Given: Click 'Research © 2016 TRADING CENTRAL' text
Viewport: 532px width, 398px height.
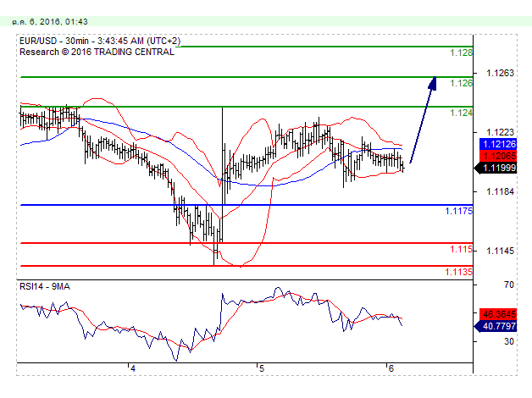Looking at the screenshot, I should coord(97,52).
